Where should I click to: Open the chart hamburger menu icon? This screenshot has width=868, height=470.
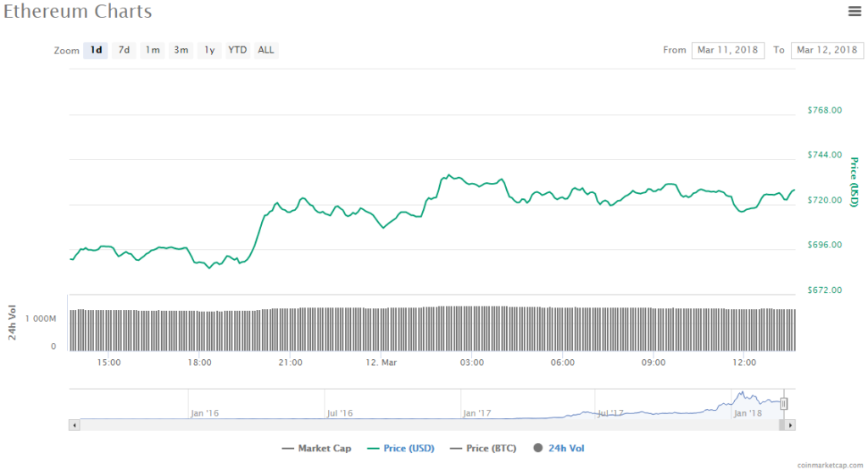pyautogui.click(x=854, y=11)
